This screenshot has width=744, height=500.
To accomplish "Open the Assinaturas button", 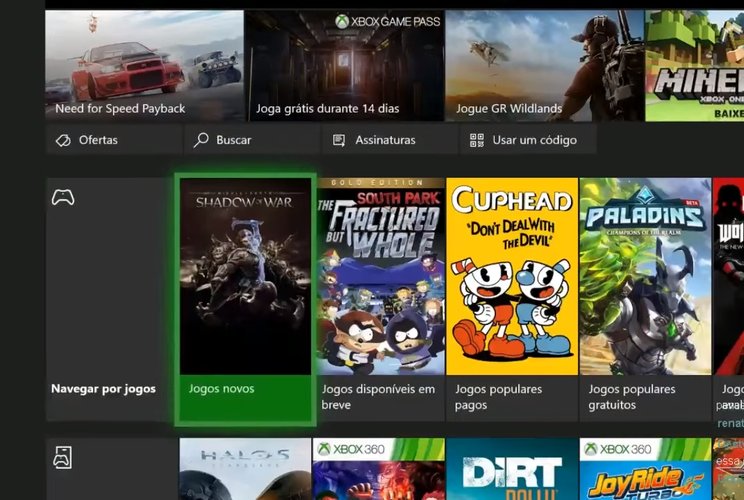I will tap(390, 140).
